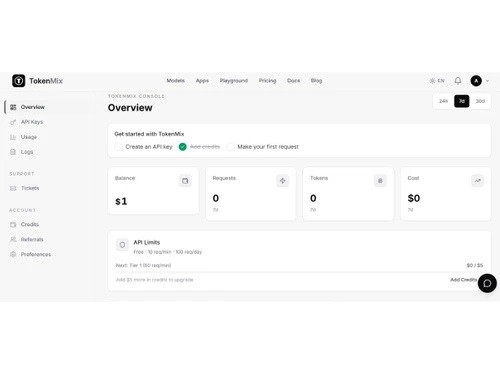Click the Preferences gear icon
Screen dimensions: 500x375
[x=13, y=254]
